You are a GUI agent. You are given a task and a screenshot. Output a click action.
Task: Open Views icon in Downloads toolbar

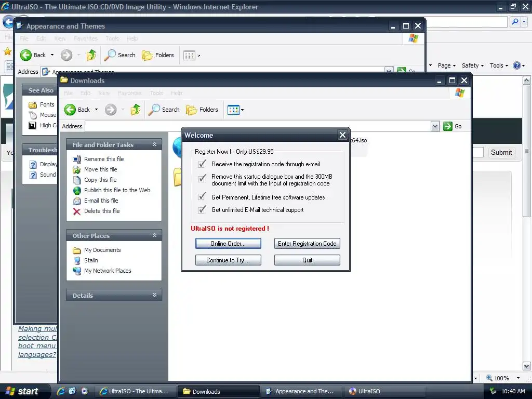[x=233, y=110]
